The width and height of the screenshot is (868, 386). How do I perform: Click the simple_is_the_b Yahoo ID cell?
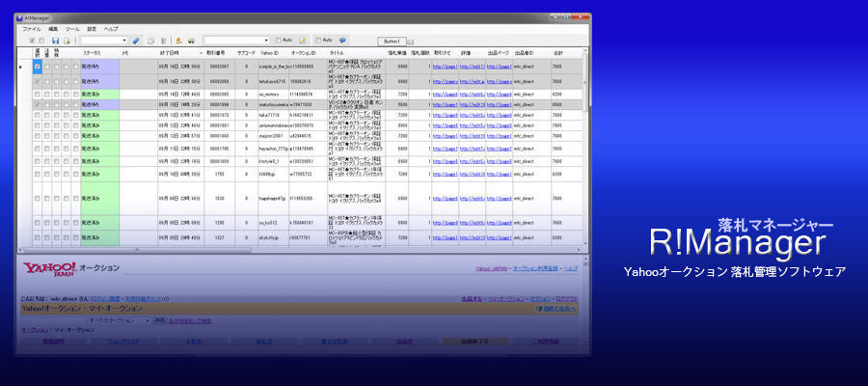[x=274, y=67]
